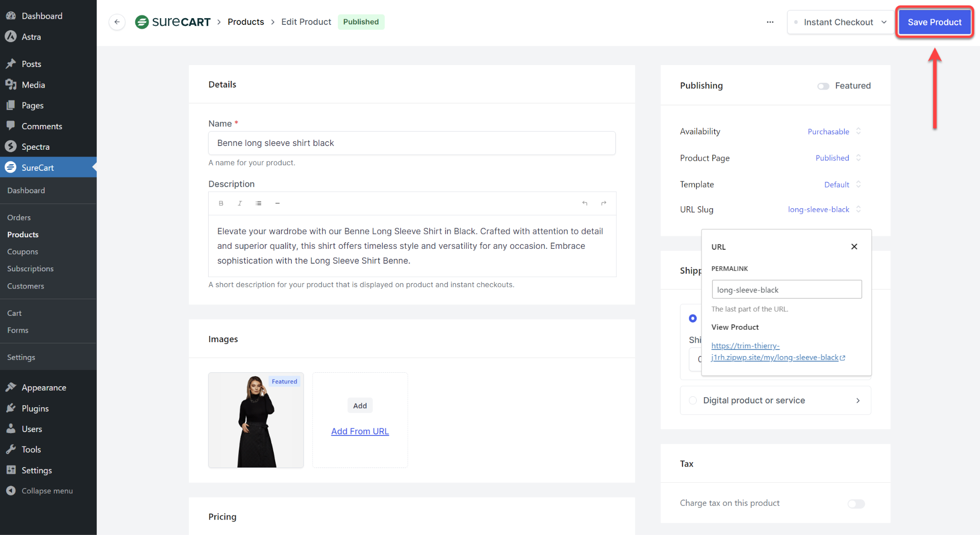Click the italic formatting icon in description editor

[x=240, y=203]
